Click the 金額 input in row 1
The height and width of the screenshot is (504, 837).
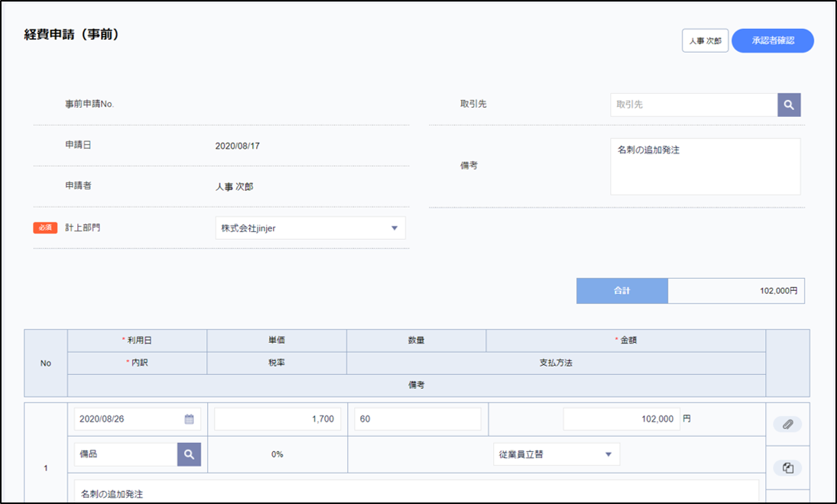(621, 419)
